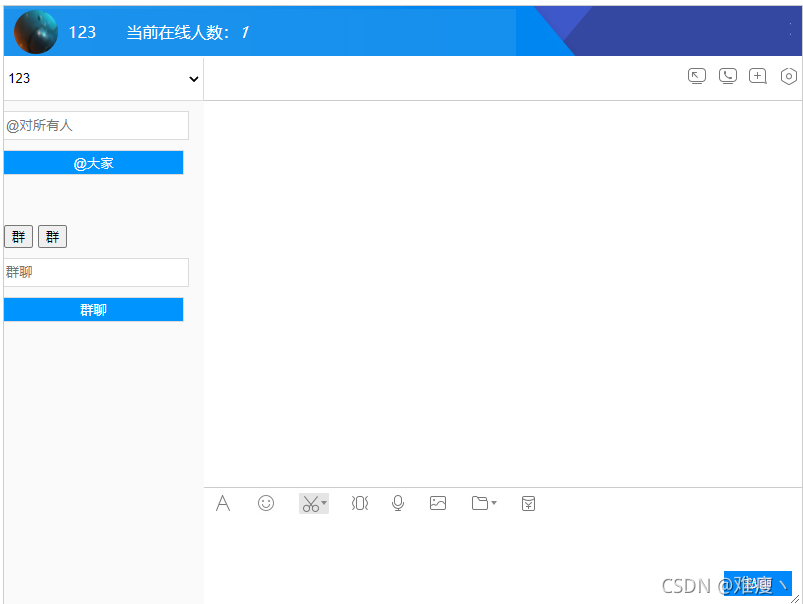
Task: Focus the @对所有人 input field
Action: click(x=95, y=125)
